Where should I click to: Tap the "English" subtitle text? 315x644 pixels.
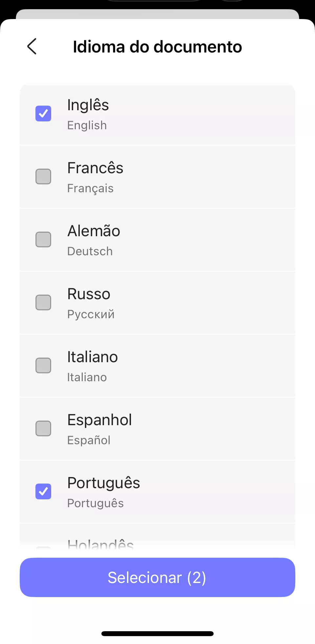[x=87, y=125]
